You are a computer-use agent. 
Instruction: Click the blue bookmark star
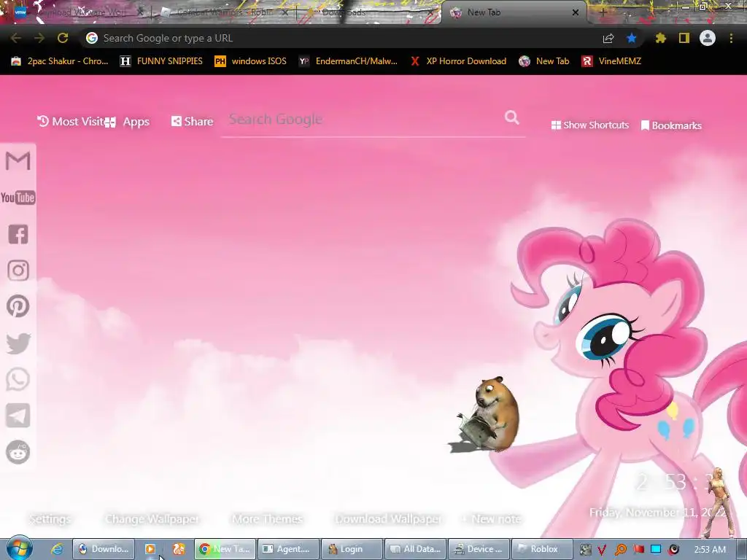[x=632, y=38]
